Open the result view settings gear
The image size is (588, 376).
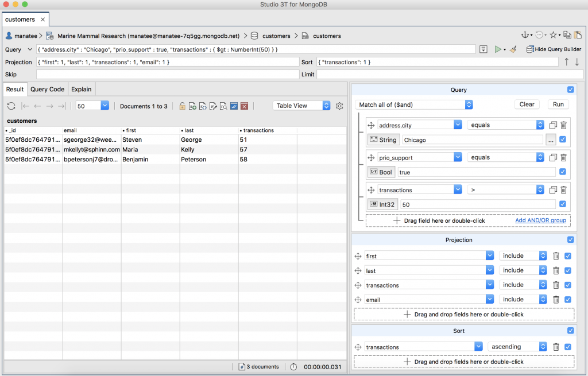[x=339, y=106]
